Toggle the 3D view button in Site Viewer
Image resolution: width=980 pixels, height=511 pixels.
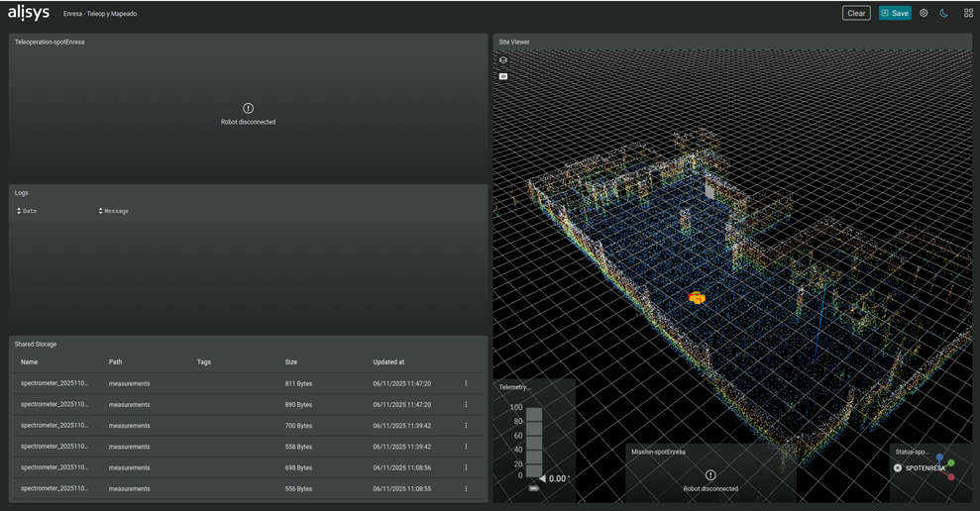click(x=503, y=76)
